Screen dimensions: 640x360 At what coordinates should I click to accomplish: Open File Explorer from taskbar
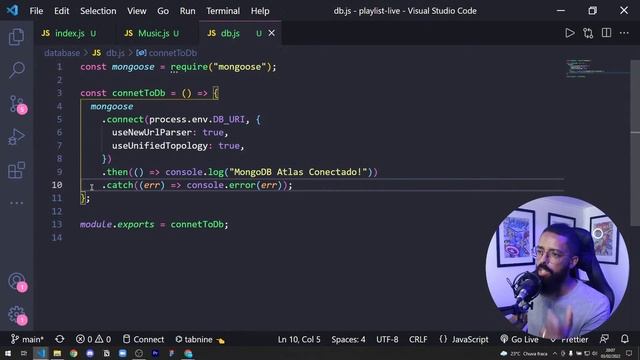[57, 353]
